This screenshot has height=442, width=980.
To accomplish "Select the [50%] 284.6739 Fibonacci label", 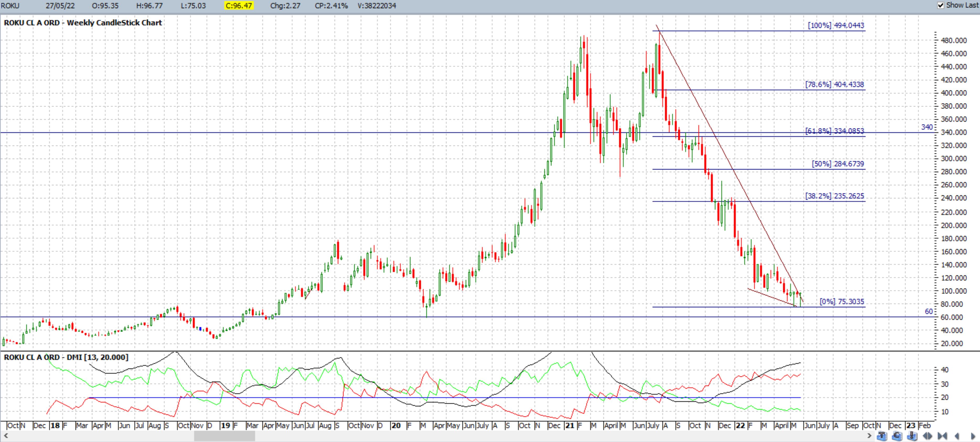I will point(838,164).
